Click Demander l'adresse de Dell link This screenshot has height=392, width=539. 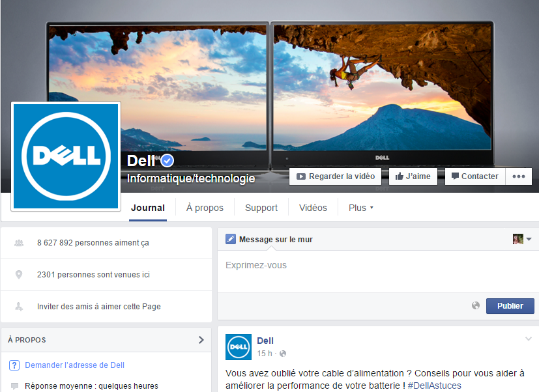coord(74,365)
